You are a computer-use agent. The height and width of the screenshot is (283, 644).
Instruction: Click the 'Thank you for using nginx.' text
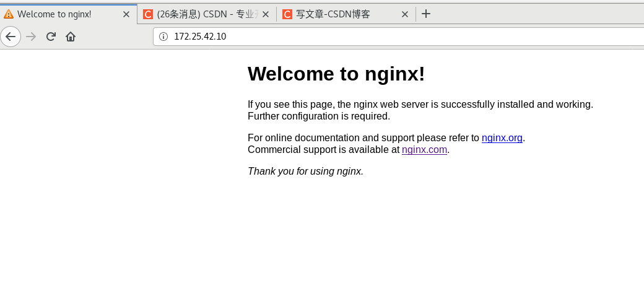[x=305, y=171]
